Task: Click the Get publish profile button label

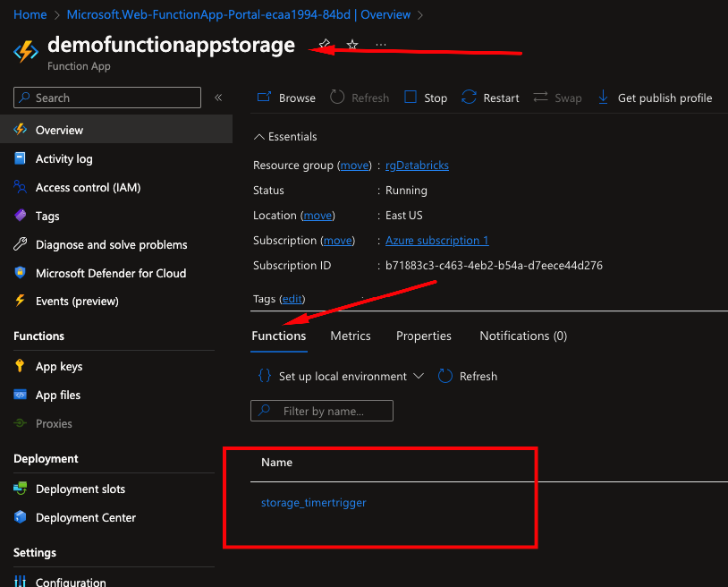Action: click(x=665, y=98)
